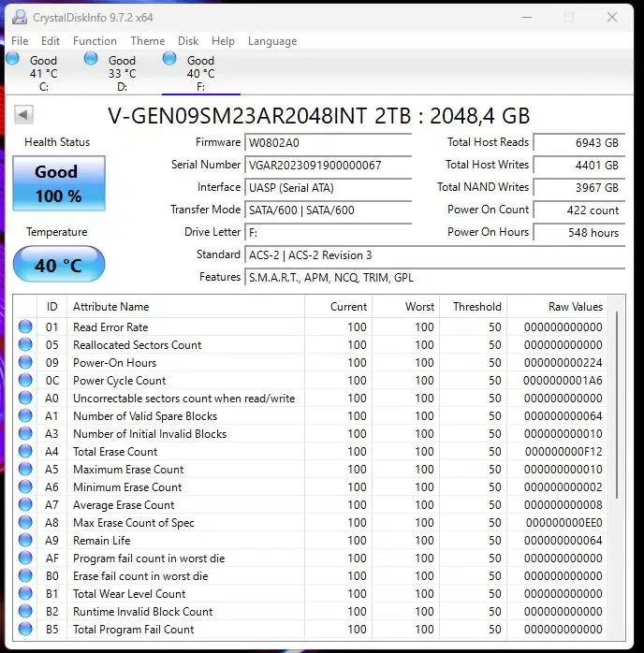Viewport: 644px width, 653px height.
Task: Click status orb for Maximum Erase Count
Action: pyautogui.click(x=25, y=469)
